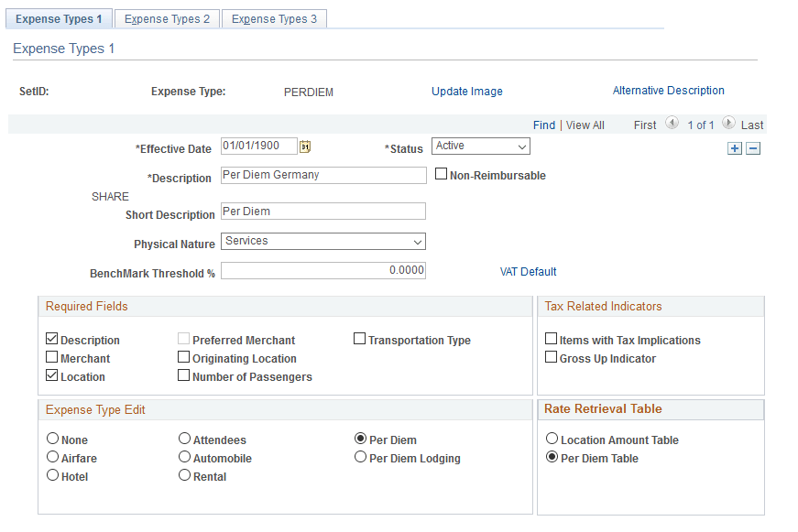This screenshot has width=798, height=532.
Task: Click the previous row navigation arrow
Action: (672, 125)
